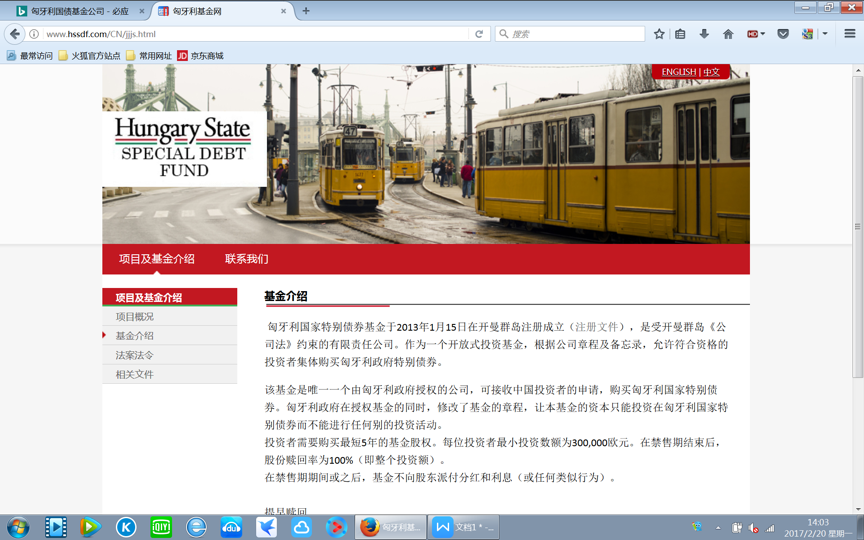Open 法案法令 in the left sidebar
The height and width of the screenshot is (540, 864).
coord(135,355)
